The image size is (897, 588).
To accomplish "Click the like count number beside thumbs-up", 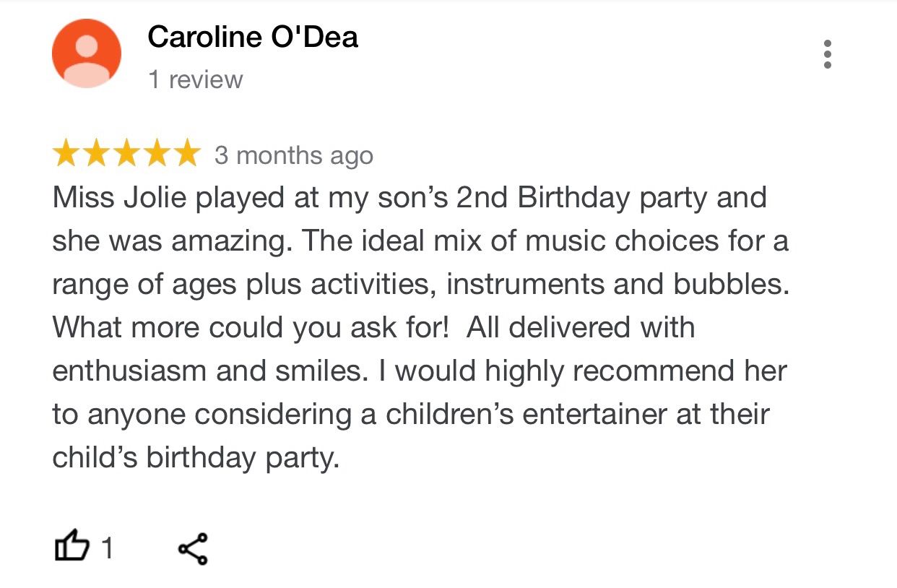I will click(x=107, y=549).
